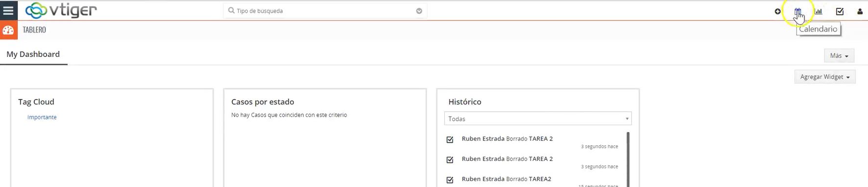Open the hamburger main menu

[8, 10]
